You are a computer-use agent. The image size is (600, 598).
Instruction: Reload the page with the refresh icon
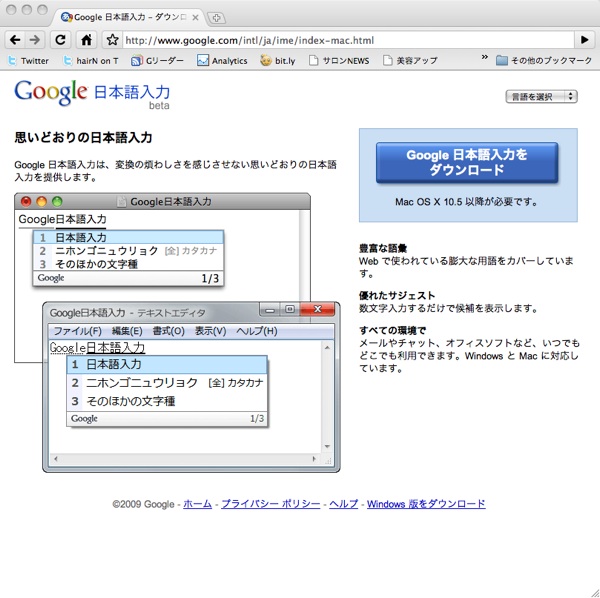click(60, 39)
